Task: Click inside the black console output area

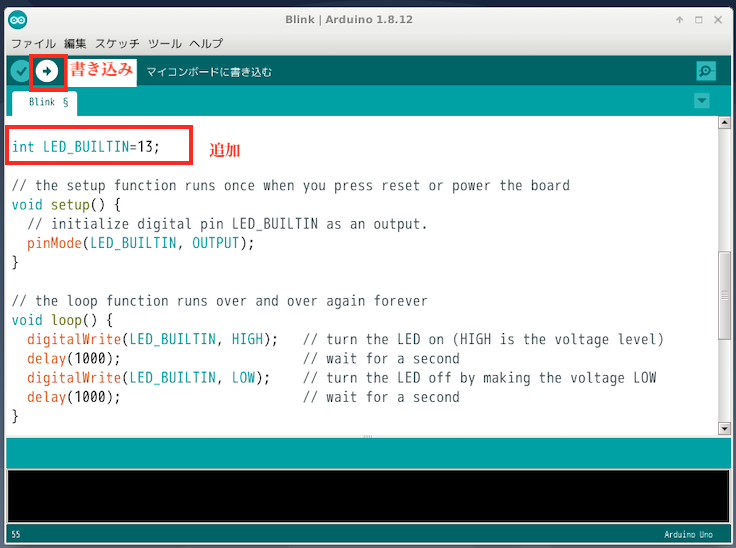Action: click(367, 495)
